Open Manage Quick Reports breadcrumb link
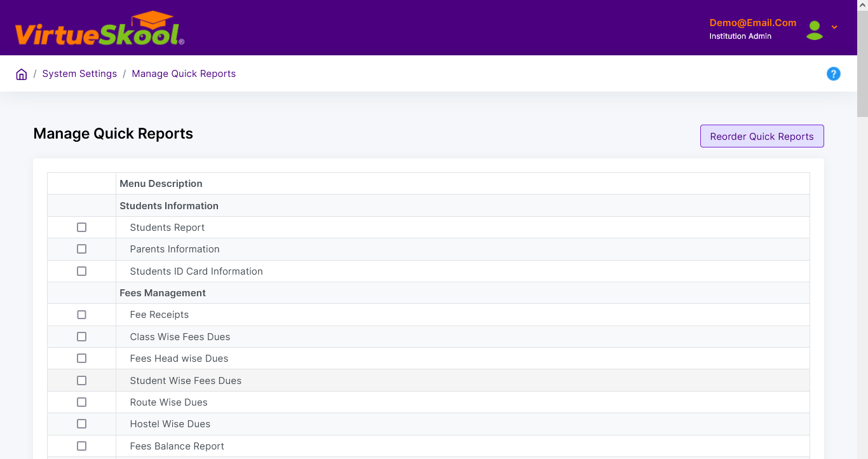The image size is (868, 459). 184,74
